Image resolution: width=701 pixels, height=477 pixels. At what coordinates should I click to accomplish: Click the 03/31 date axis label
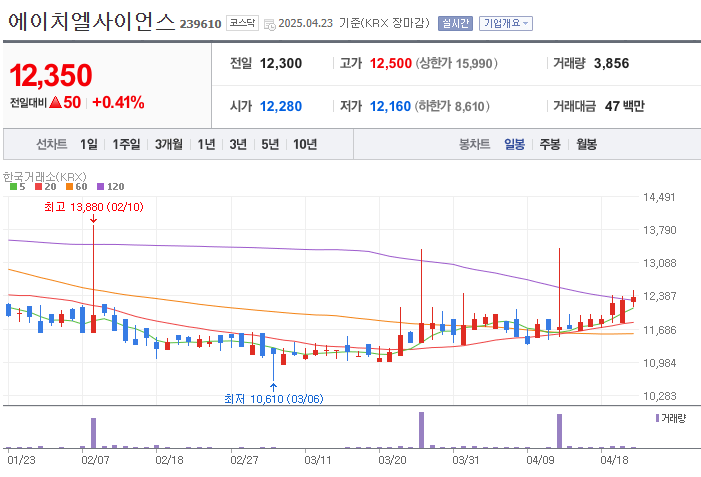pos(466,460)
